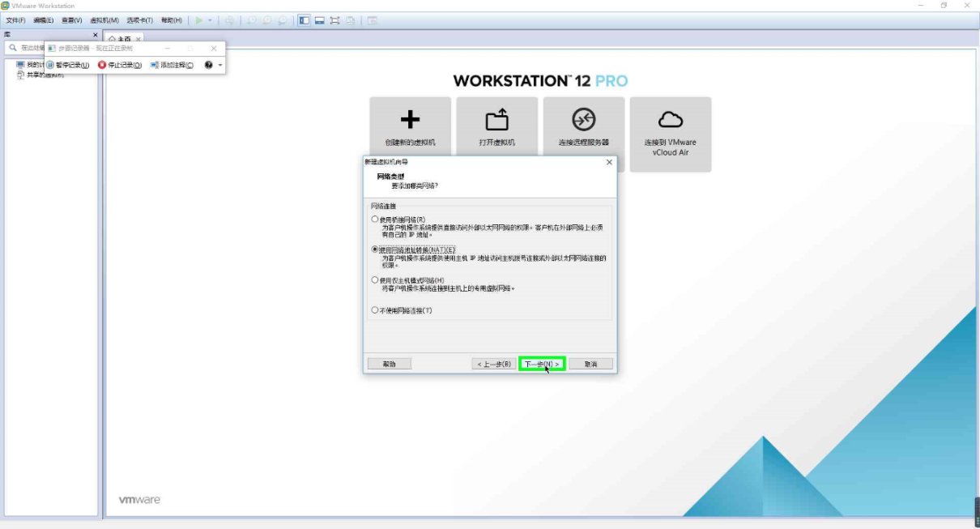Click the full screen mode icon
Viewport: 980px width, 529px height.
[x=334, y=20]
